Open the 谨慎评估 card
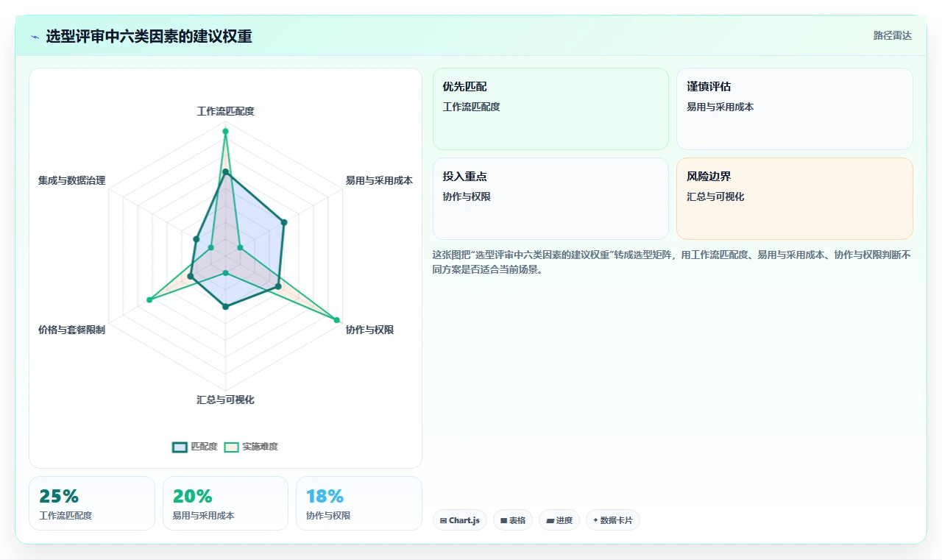 [x=795, y=109]
